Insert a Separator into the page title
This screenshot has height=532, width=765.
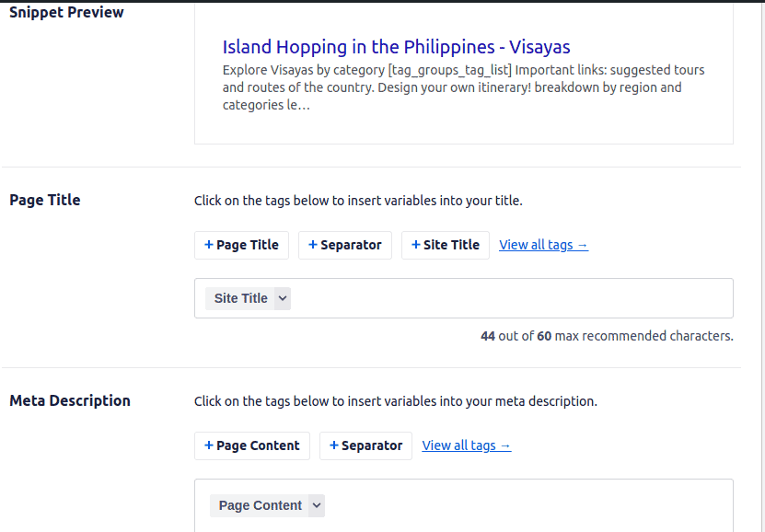[x=345, y=245]
